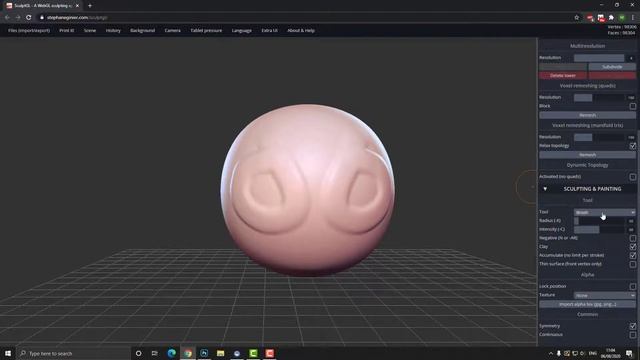
Task: Toggle the Continuous checkbox
Action: (632, 335)
